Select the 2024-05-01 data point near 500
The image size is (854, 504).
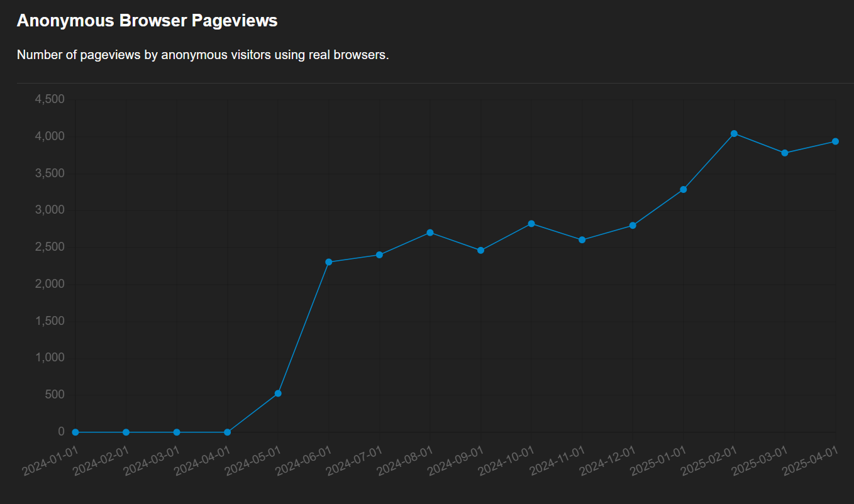click(278, 393)
